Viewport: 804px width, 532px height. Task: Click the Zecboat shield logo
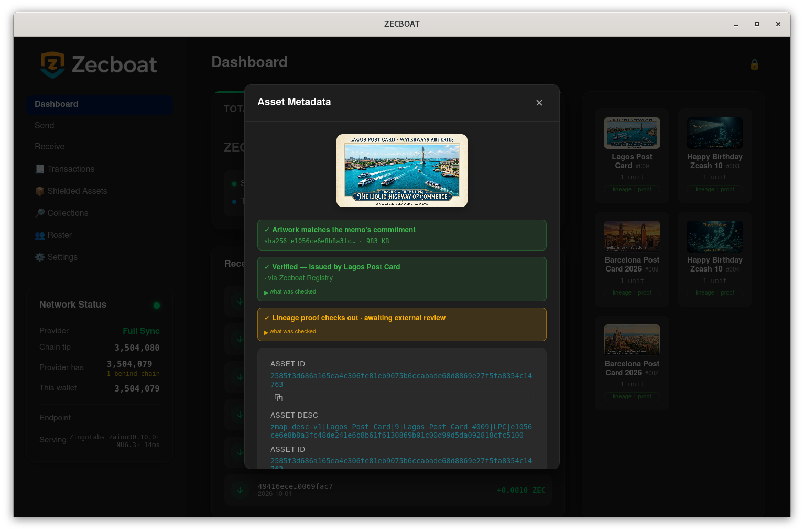(x=52, y=65)
